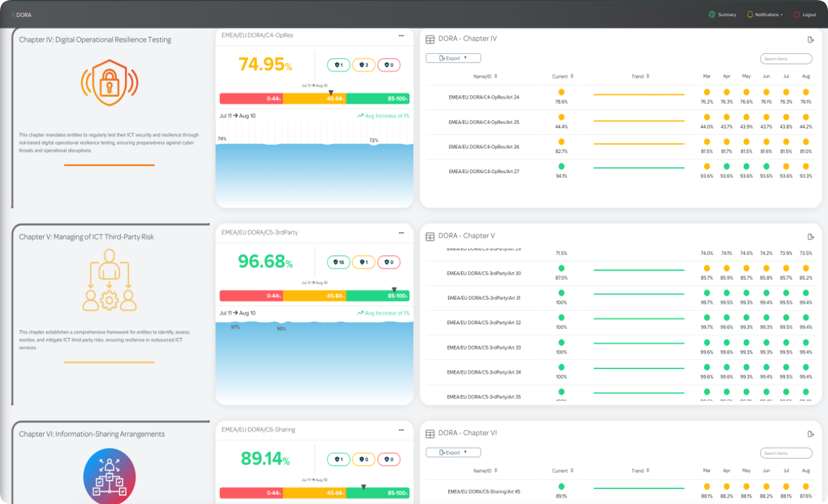
Task: Click the green shield badge showing 1 on C6-Sharing
Action: point(339,459)
